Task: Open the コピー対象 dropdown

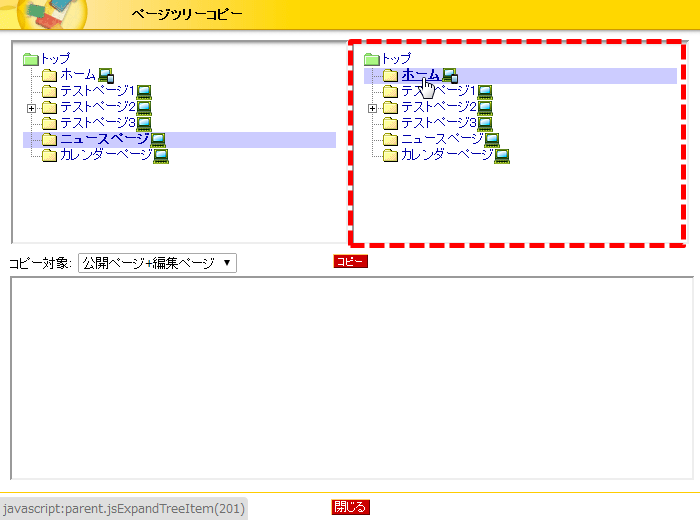Action: coord(157,263)
